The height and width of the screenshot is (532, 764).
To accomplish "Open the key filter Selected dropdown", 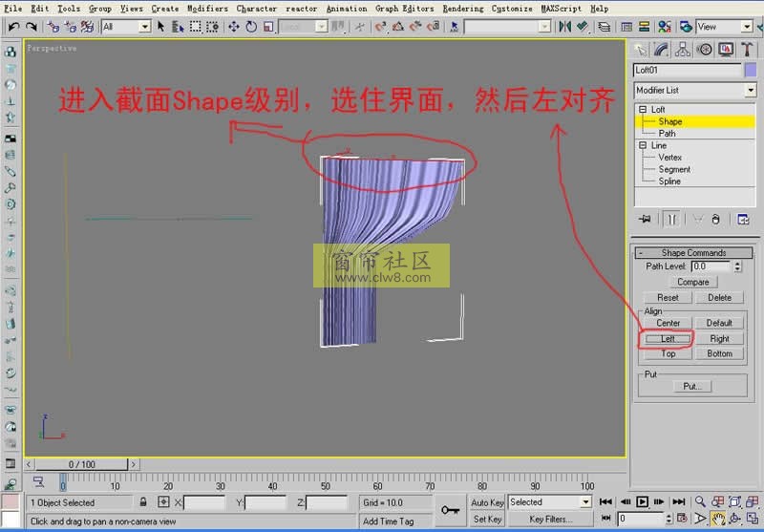I will (x=550, y=501).
